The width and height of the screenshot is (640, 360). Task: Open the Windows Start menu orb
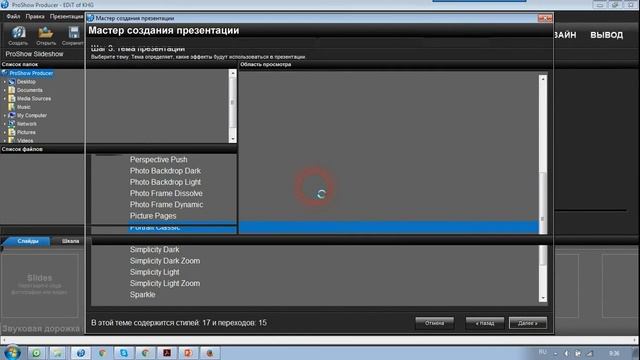pos(12,353)
